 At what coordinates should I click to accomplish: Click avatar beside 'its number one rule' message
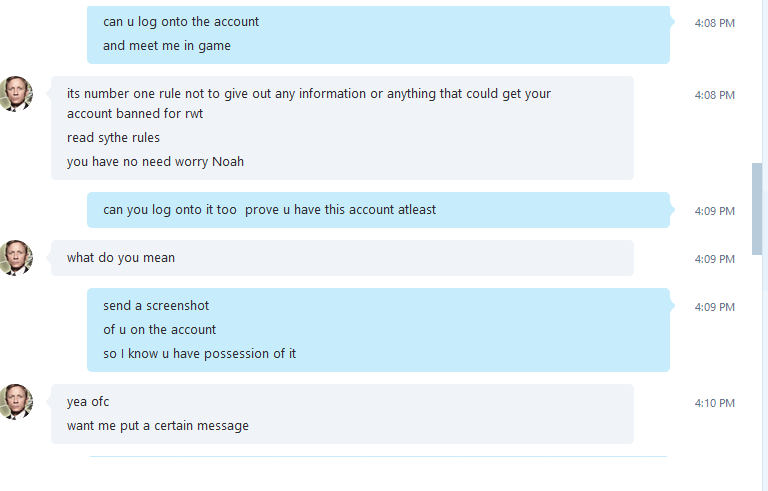coord(16,94)
